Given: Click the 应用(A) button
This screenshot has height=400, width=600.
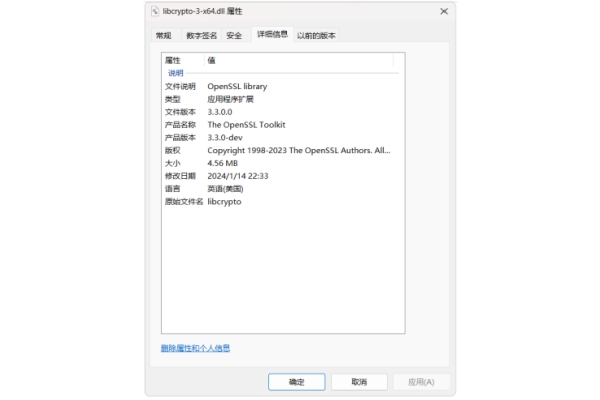Looking at the screenshot, I should pos(421,382).
